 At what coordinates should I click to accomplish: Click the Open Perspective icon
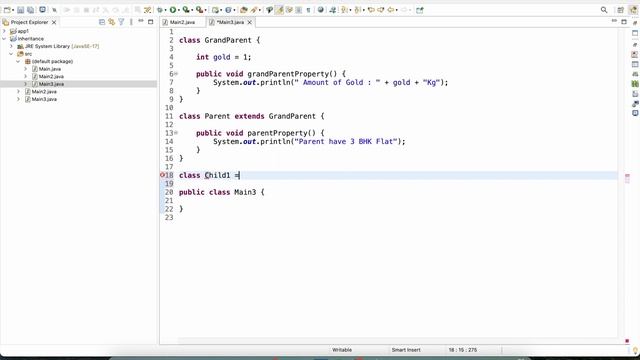(x=620, y=10)
